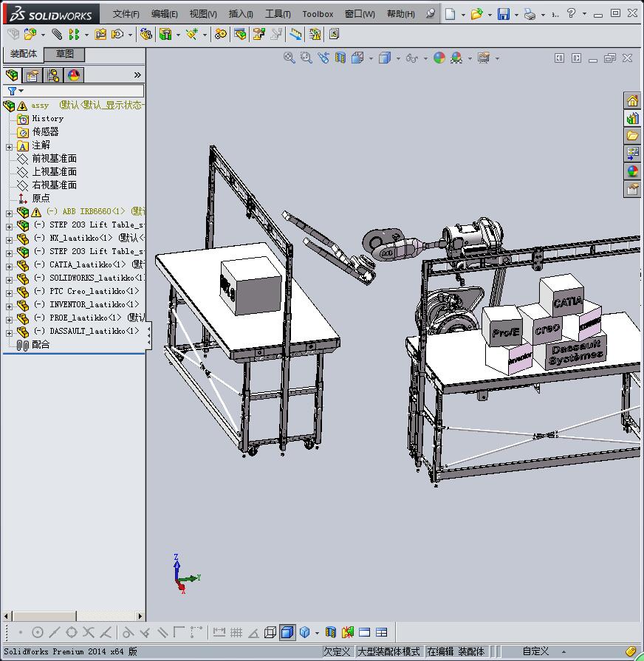The width and height of the screenshot is (644, 661).
Task: Toggle the grid display icon in sketch toolbar
Action: 236,632
